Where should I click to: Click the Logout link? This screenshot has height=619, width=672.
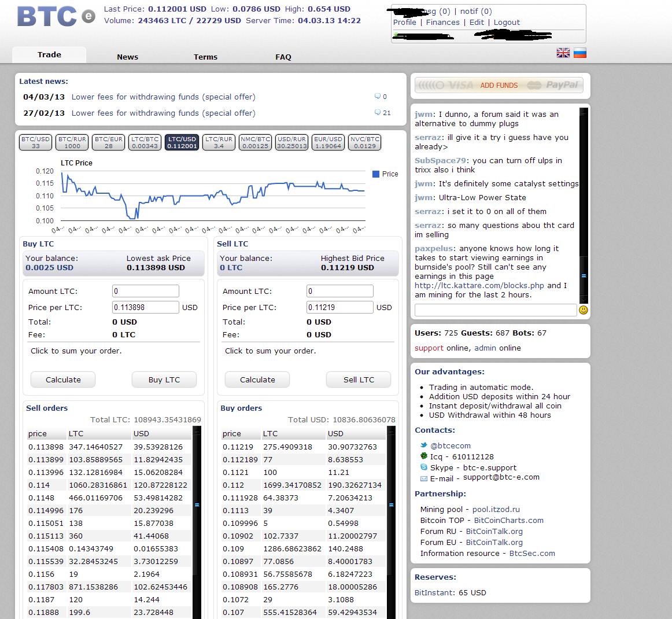point(507,23)
